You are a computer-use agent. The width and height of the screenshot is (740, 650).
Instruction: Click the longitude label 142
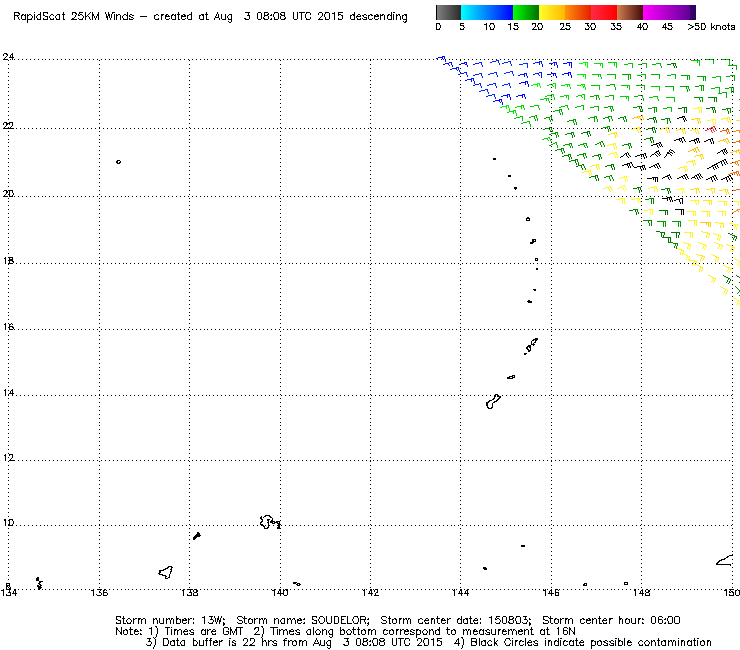pos(370,593)
